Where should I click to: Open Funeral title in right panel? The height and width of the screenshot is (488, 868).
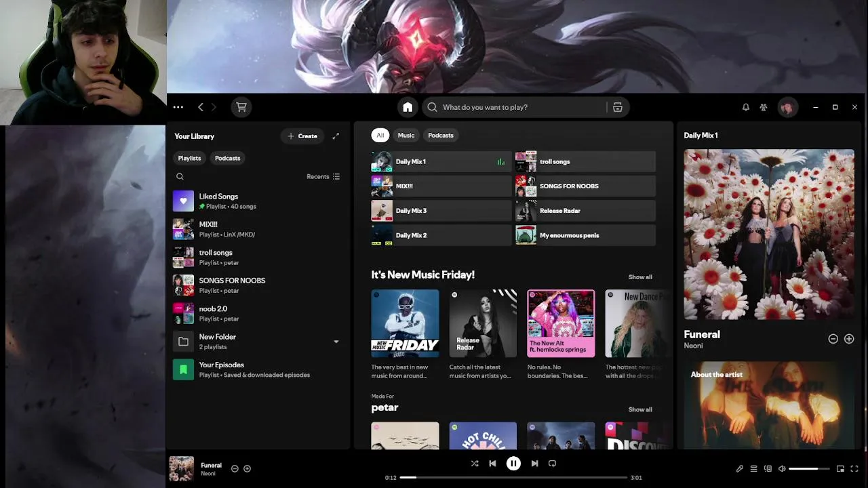702,334
